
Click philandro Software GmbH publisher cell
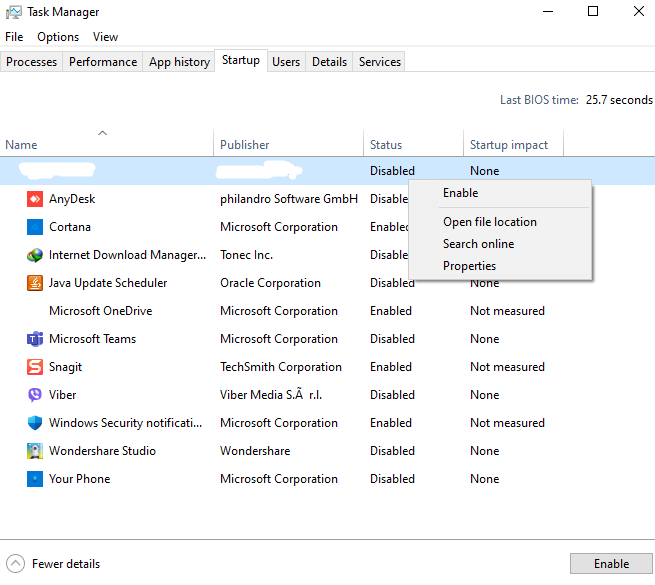289,199
